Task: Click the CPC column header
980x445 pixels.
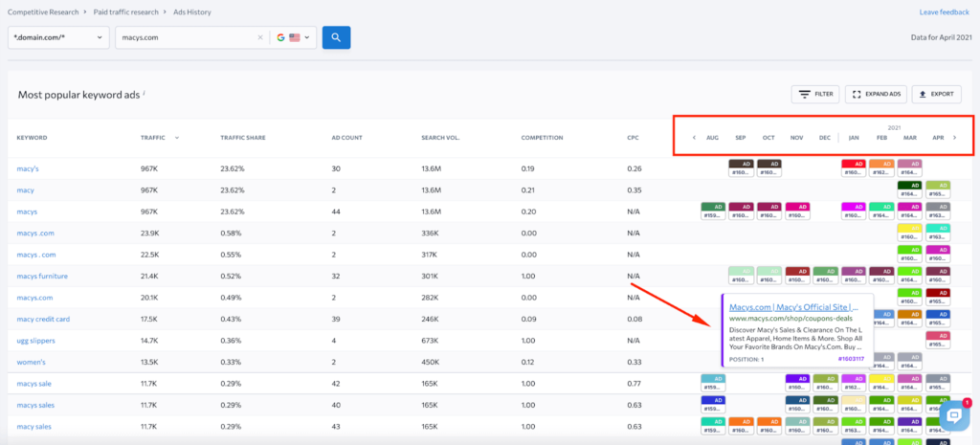Action: pyautogui.click(x=634, y=138)
